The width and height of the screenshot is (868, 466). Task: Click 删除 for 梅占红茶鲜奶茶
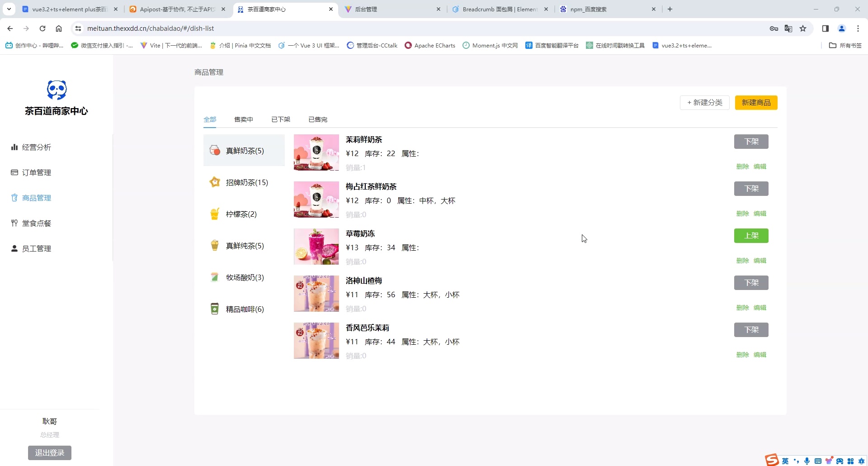tap(743, 213)
